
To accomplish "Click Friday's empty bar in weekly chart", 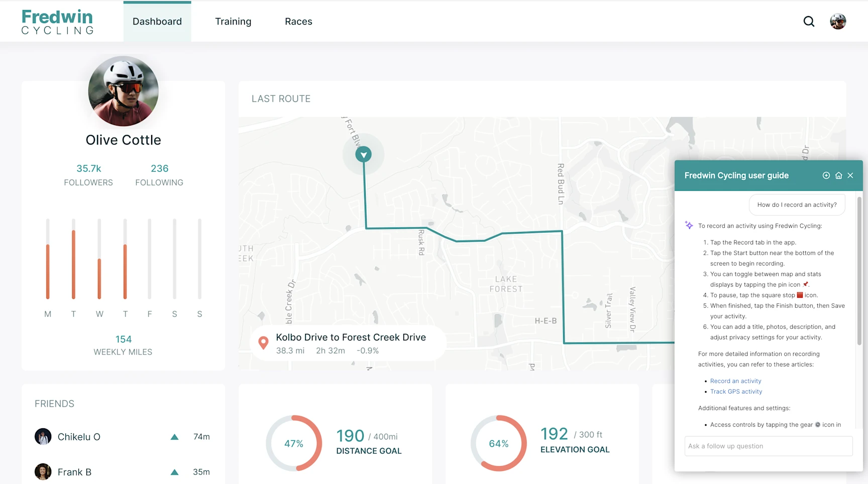I will pos(149,259).
